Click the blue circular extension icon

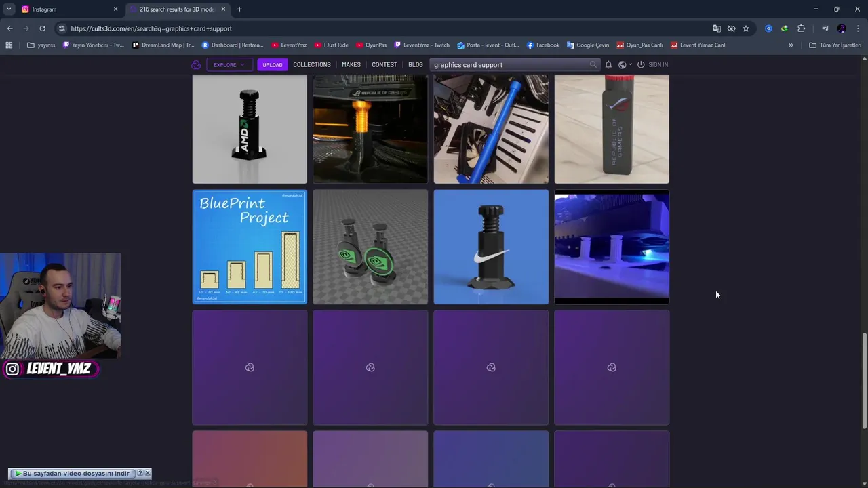[x=768, y=28]
